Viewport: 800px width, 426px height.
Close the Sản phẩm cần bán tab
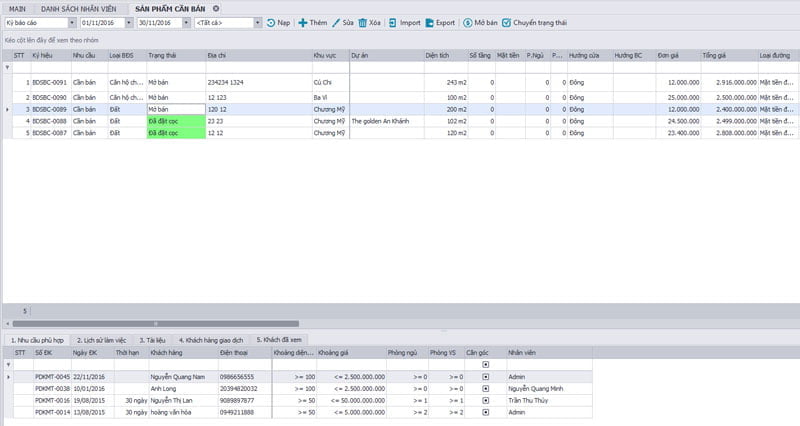[215, 7]
